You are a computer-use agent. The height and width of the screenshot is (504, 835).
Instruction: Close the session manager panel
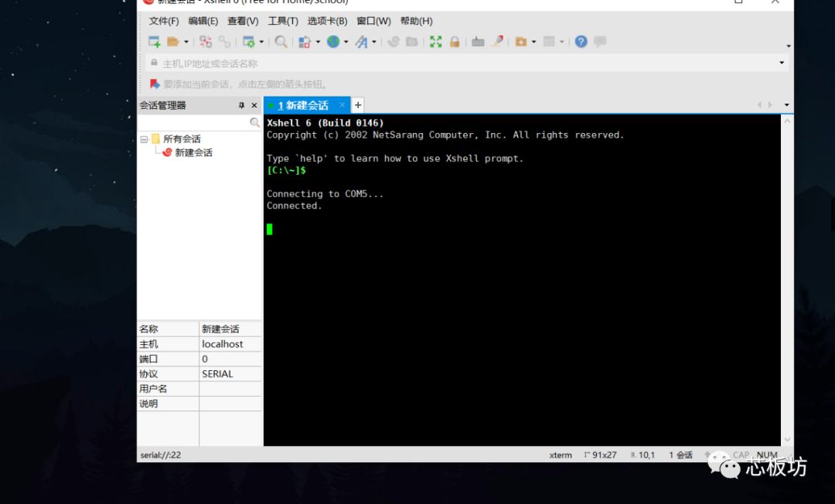click(x=254, y=105)
